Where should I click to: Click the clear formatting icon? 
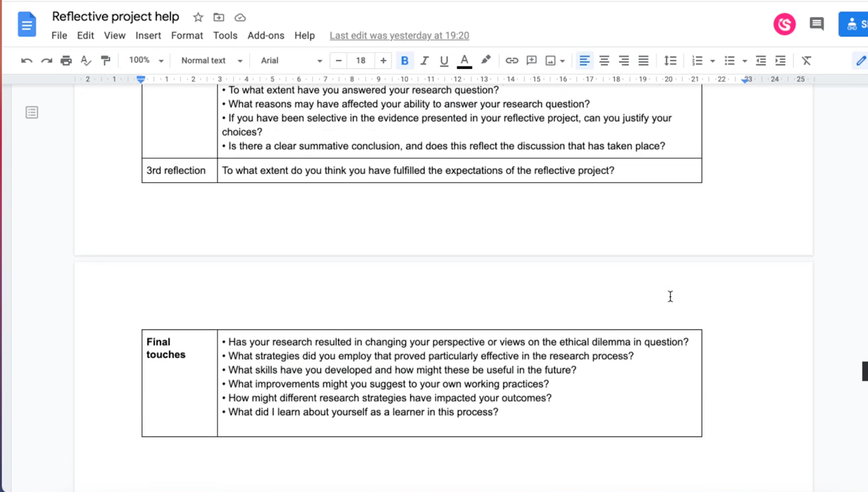coord(806,61)
